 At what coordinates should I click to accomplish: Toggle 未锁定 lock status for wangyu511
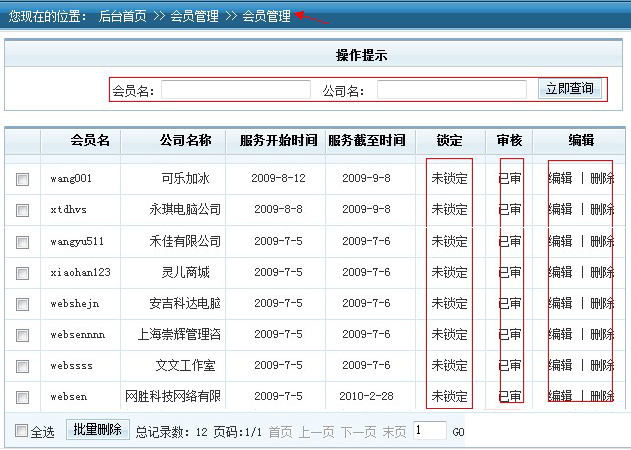pyautogui.click(x=450, y=241)
